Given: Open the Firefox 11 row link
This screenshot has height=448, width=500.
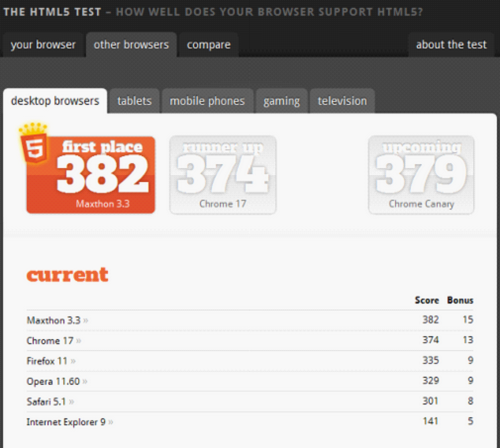Looking at the screenshot, I should 47,361.
